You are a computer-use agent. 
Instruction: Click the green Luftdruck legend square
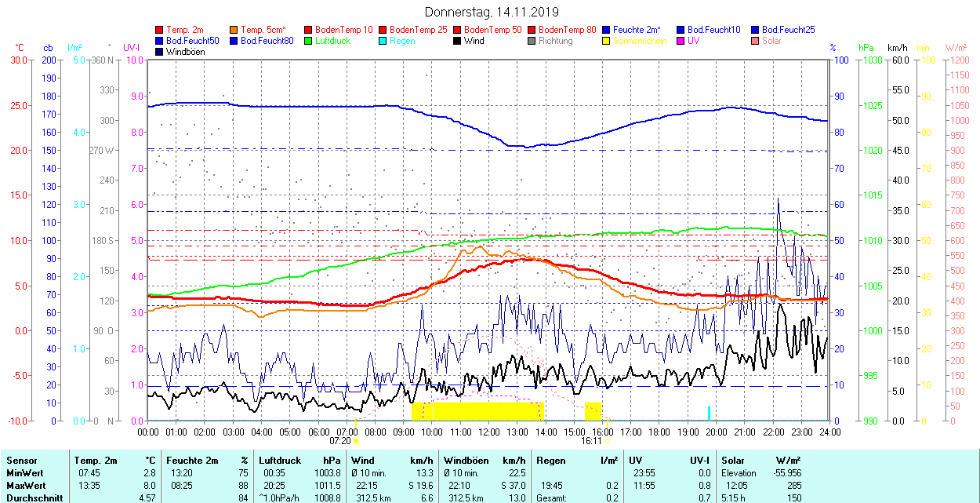click(x=309, y=41)
